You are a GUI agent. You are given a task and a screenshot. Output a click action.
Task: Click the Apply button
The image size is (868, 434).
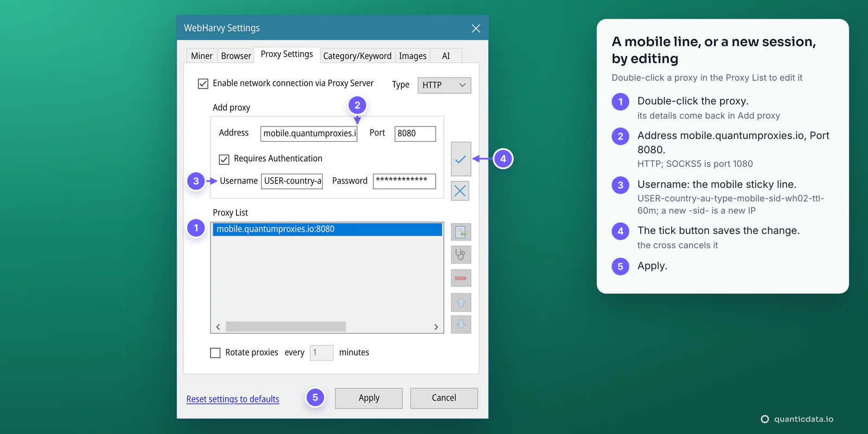pos(369,398)
